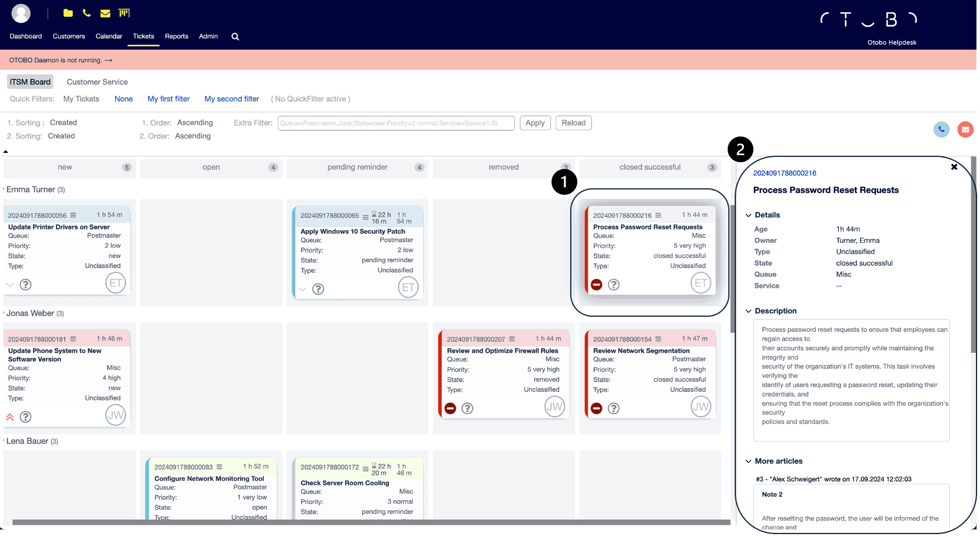Open the Tickets menu
The width and height of the screenshot is (980, 537).
(x=144, y=36)
